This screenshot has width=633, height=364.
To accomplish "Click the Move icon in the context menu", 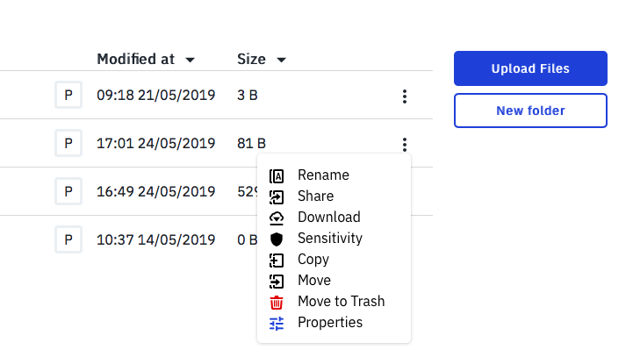I will 277,282.
